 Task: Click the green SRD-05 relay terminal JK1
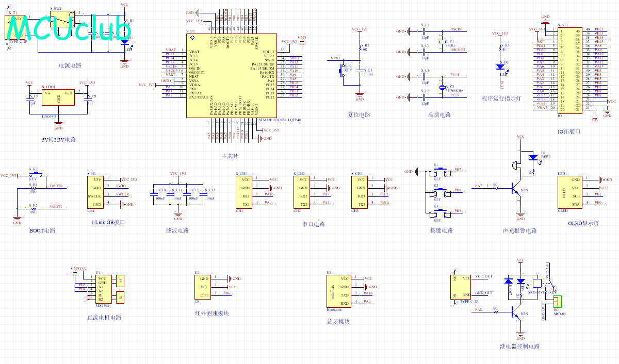tap(557, 301)
